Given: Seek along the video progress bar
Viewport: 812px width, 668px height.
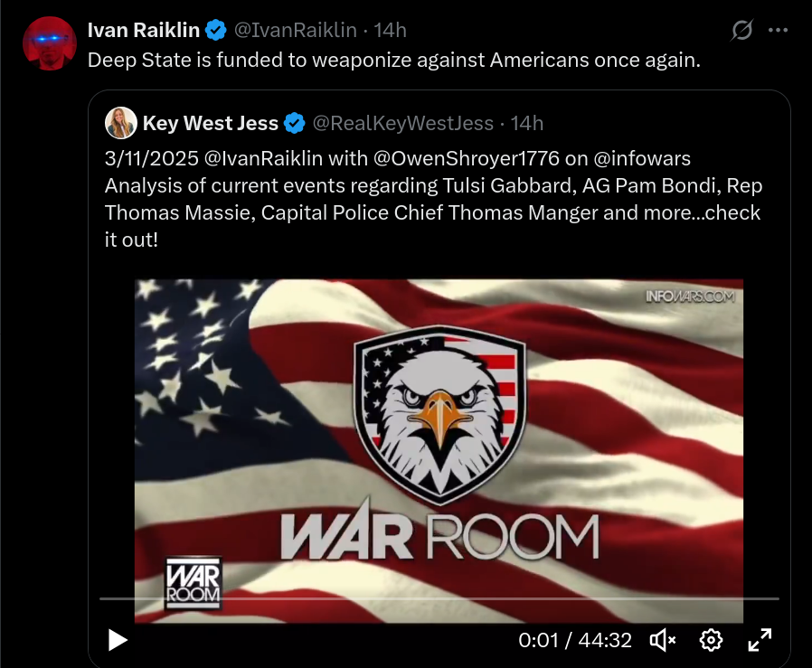Looking at the screenshot, I should pyautogui.click(x=439, y=598).
